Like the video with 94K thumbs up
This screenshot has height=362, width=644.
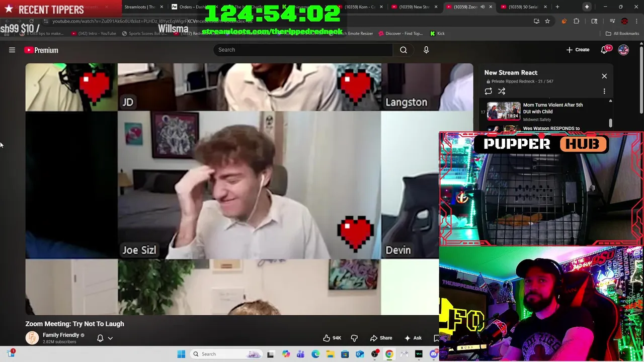click(x=332, y=338)
